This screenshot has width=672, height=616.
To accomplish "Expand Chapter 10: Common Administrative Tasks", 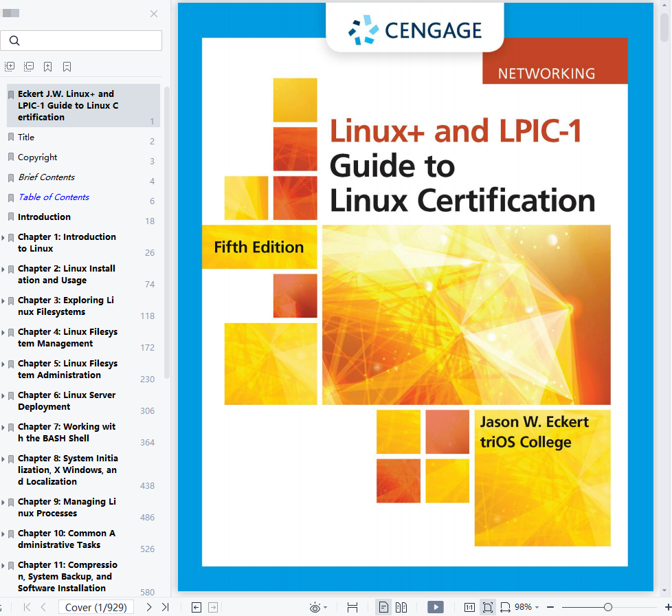I will pos(3,533).
